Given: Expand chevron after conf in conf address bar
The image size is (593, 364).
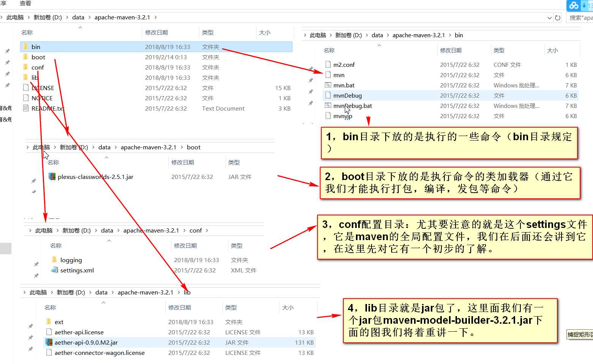Looking at the screenshot, I should pos(207,230).
